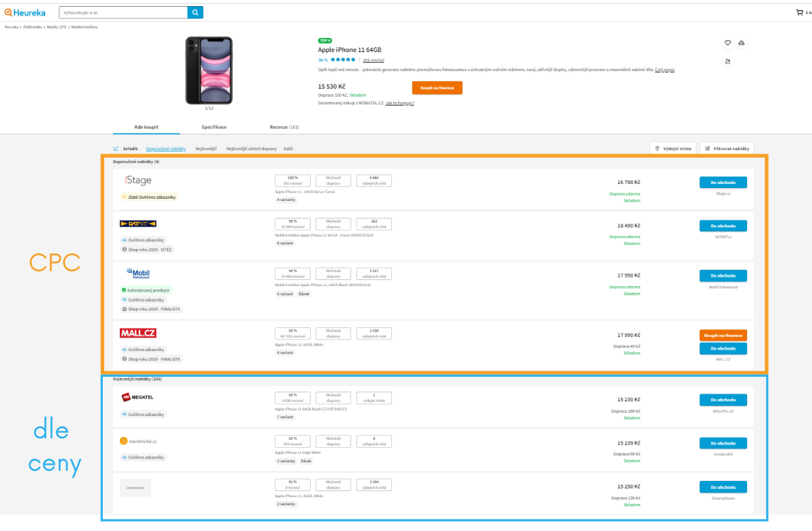Click the search magnifier button
This screenshot has height=531, width=812.
tap(195, 12)
